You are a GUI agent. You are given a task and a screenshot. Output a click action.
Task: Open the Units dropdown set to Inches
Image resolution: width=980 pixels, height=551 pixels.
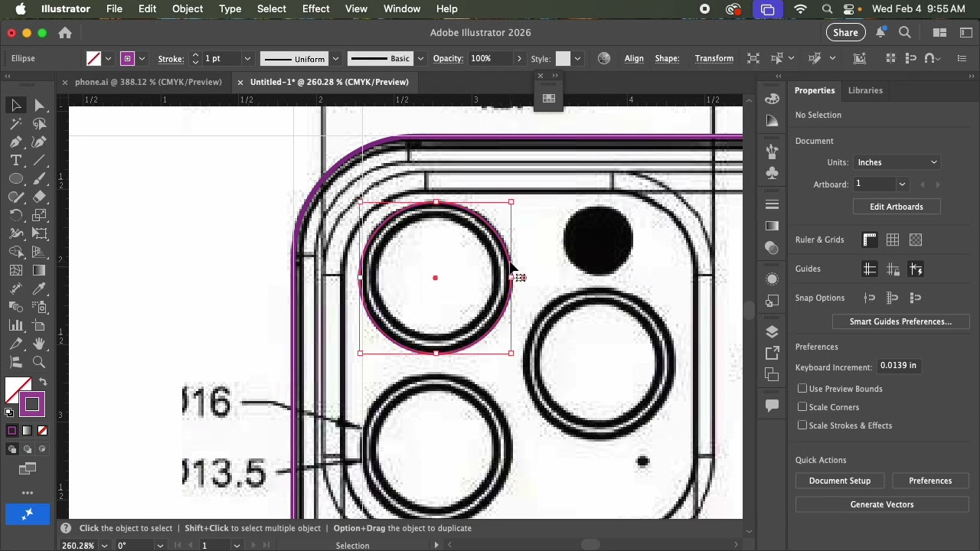pos(897,162)
